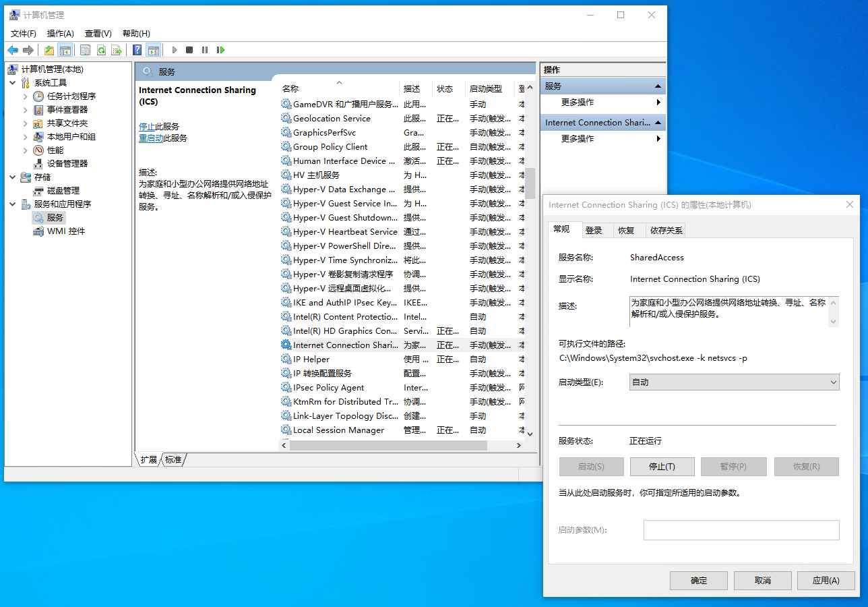Click the Pause service toolbar icon
868x607 pixels.
(x=205, y=50)
